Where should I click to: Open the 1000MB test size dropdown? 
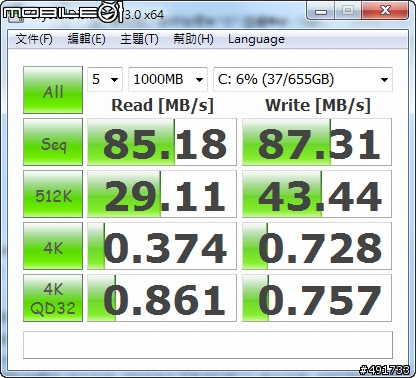(168, 79)
